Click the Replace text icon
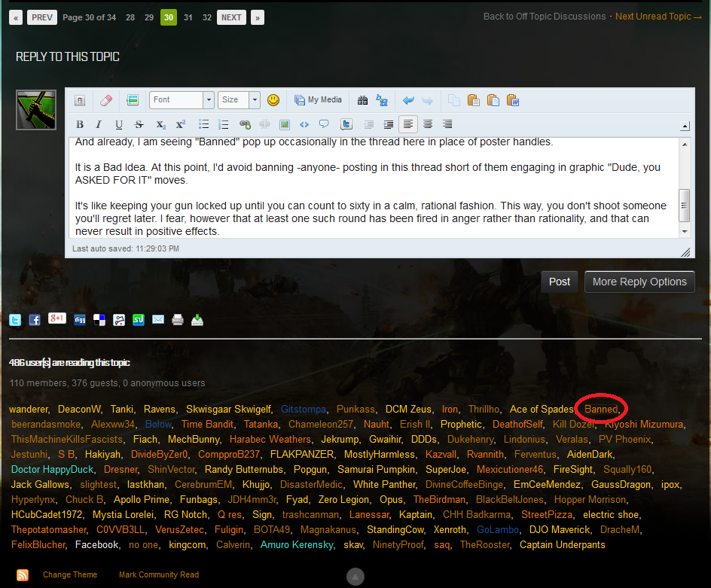The width and height of the screenshot is (711, 588). pos(382,100)
